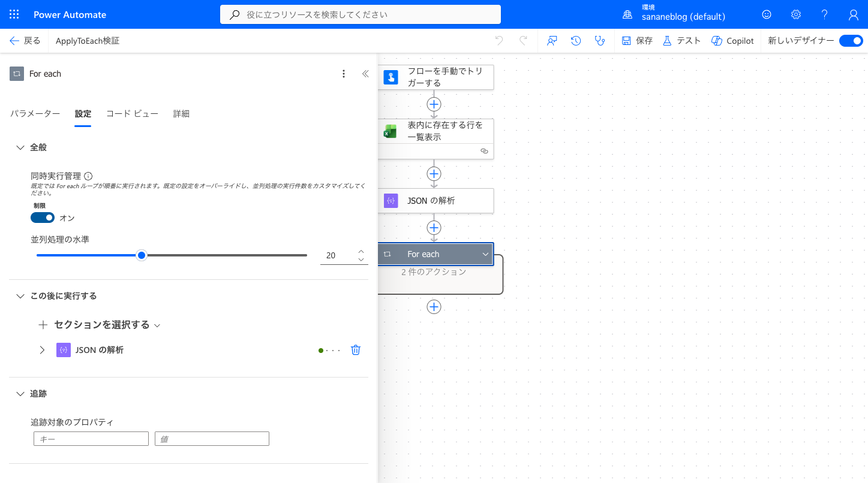Delete the JSON の解析 run-after entry

pos(356,350)
